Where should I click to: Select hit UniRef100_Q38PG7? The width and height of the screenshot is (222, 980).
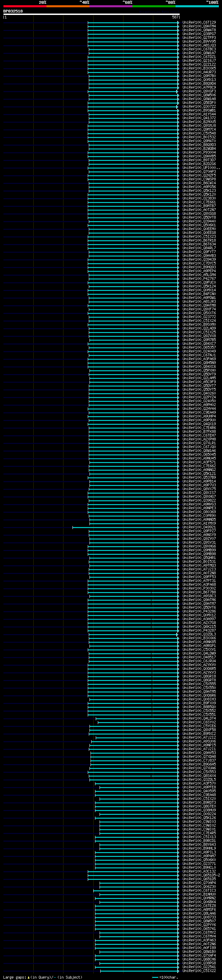click(x=199, y=34)
